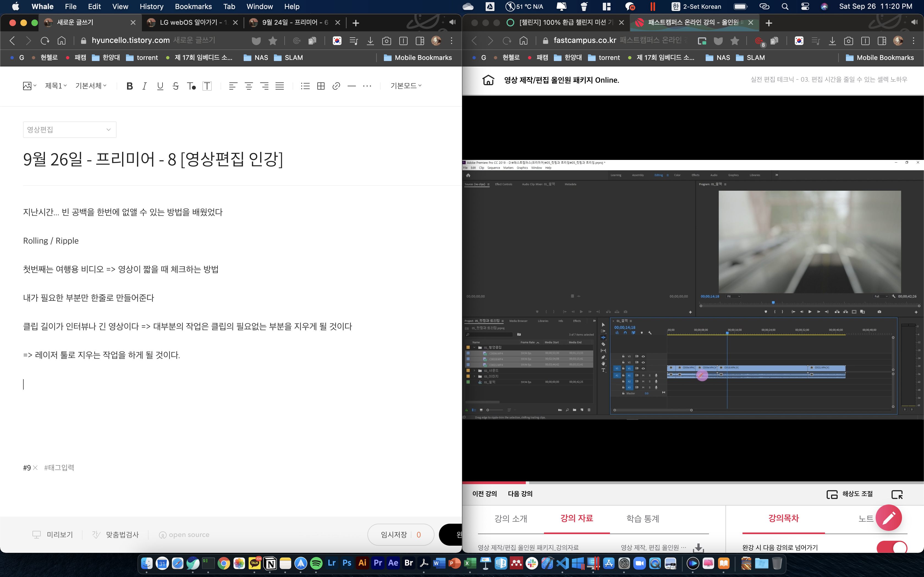
Task: Apply strikethrough text formatting
Action: (176, 86)
